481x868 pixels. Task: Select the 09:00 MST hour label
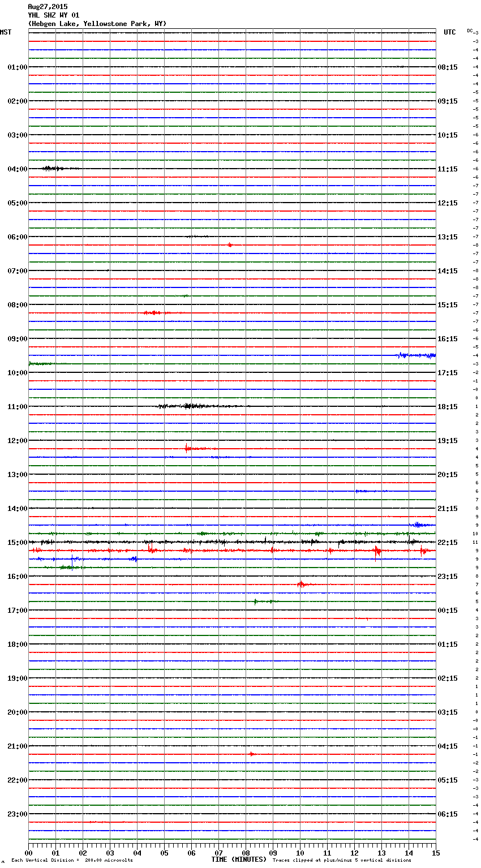coord(17,339)
